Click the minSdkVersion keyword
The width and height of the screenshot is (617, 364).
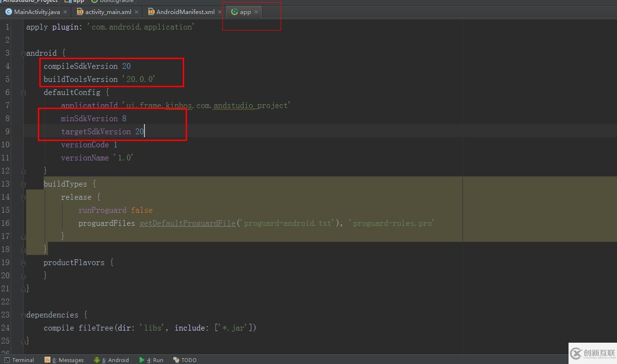89,119
